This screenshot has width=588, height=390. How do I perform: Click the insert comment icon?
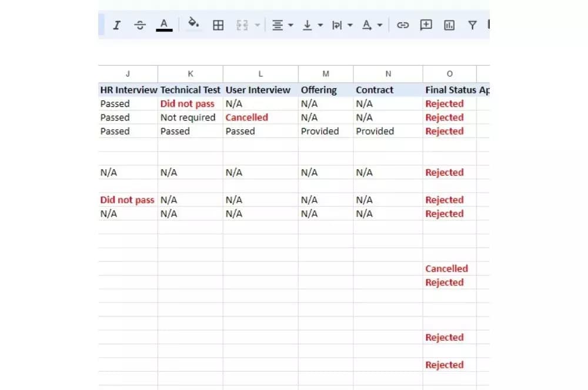point(426,25)
